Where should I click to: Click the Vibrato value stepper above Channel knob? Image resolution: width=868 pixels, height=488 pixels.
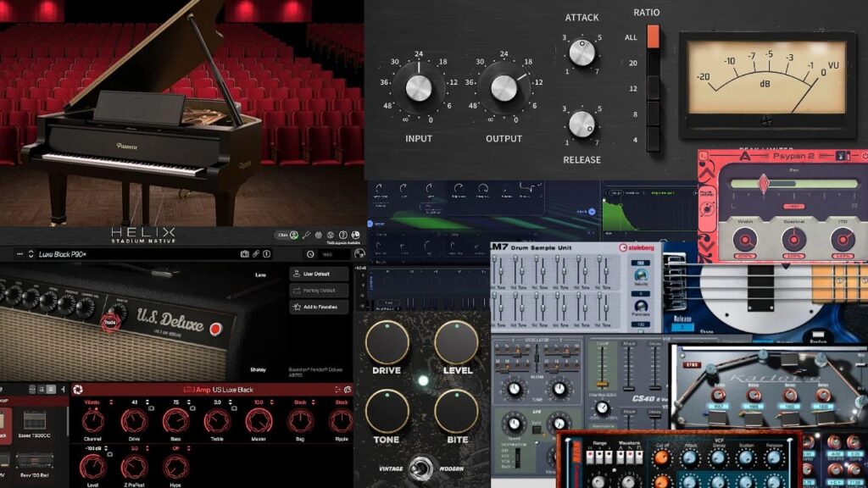click(x=111, y=402)
